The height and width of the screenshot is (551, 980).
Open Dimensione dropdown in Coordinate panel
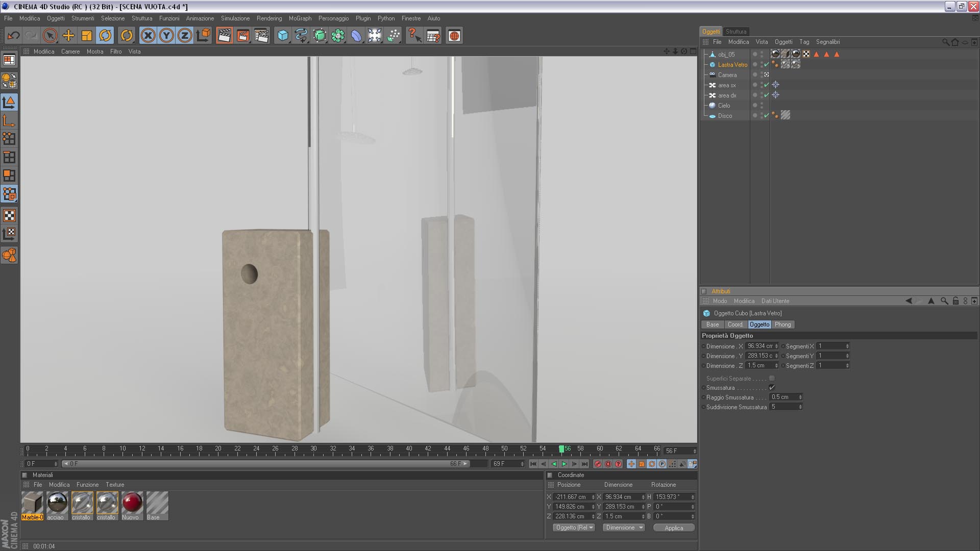click(624, 528)
